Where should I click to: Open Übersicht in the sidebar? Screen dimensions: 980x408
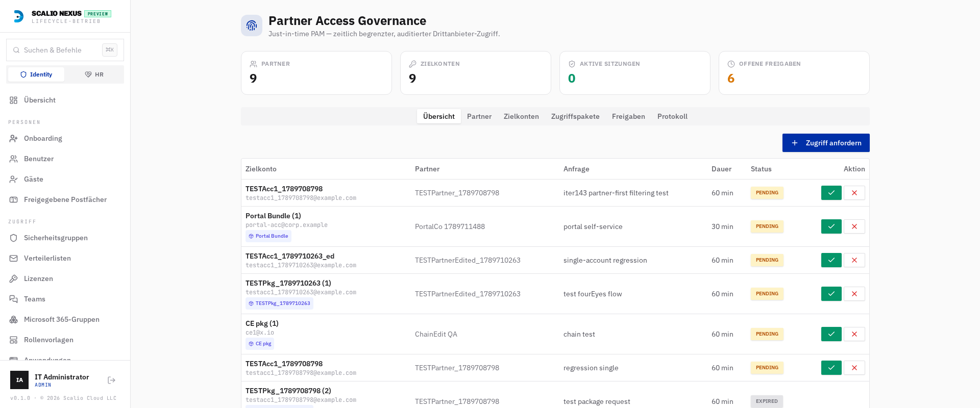coord(65,100)
